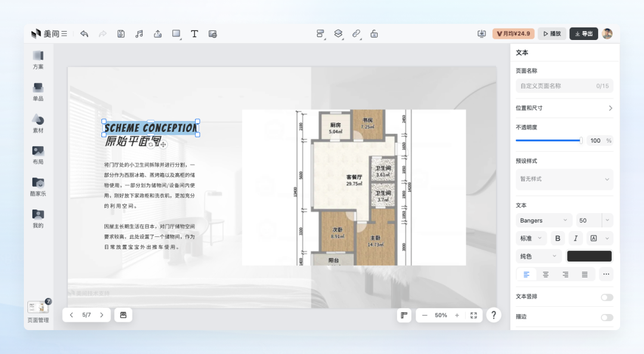The height and width of the screenshot is (354, 644).
Task: Enable the 描边 switch
Action: pos(606,318)
